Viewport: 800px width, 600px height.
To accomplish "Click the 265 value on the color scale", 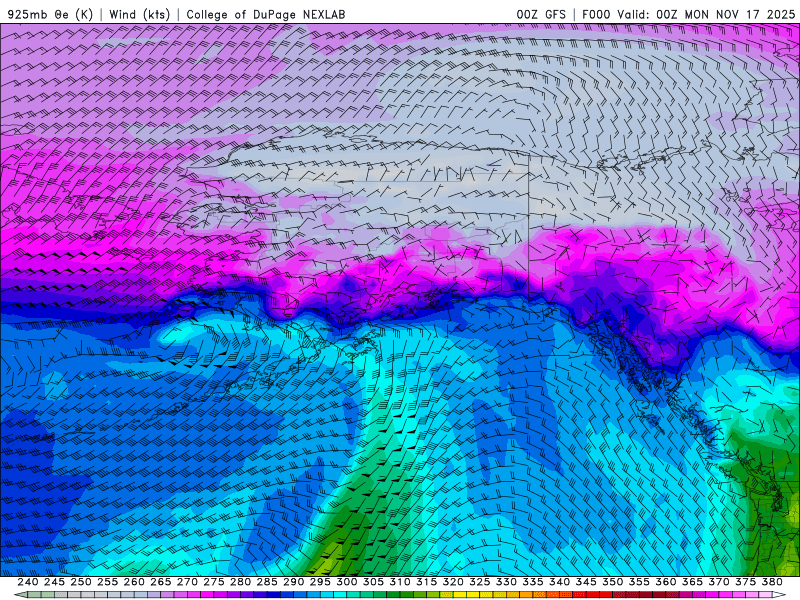I will (161, 582).
